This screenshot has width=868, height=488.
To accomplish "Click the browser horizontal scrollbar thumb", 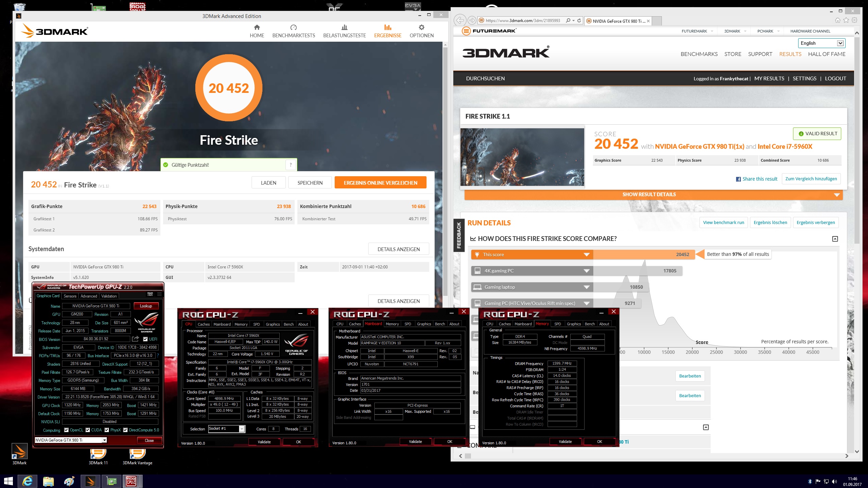I will coord(468,456).
